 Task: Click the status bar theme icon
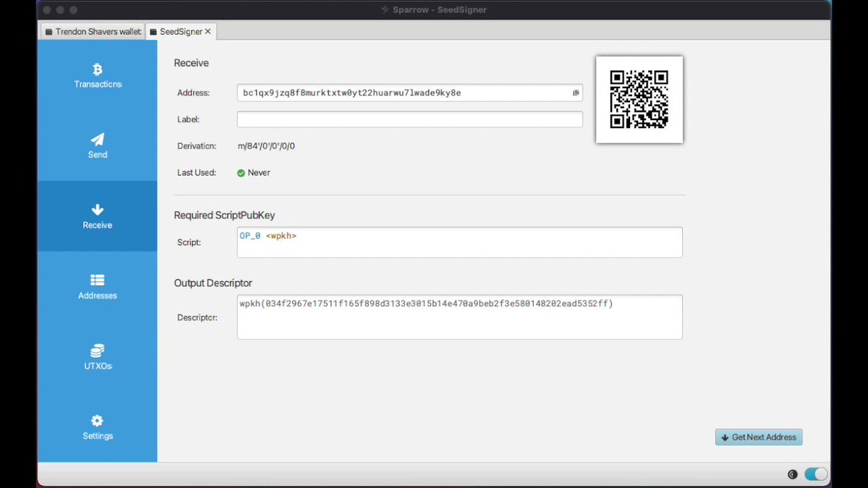tap(792, 475)
